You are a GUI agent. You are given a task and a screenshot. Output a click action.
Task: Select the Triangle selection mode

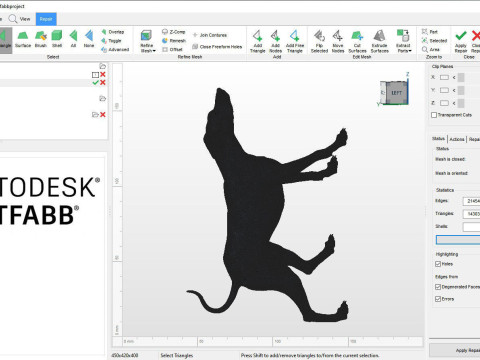[5, 40]
